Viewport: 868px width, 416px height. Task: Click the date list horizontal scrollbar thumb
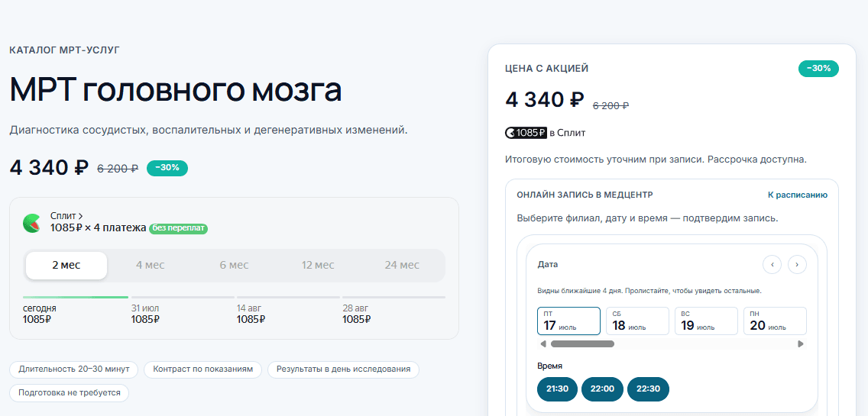(x=582, y=344)
